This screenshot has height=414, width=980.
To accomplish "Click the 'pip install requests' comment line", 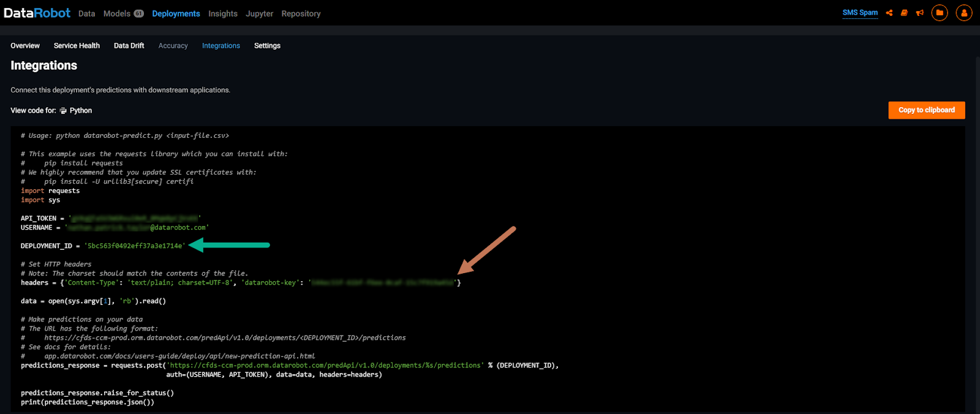I will tap(83, 164).
